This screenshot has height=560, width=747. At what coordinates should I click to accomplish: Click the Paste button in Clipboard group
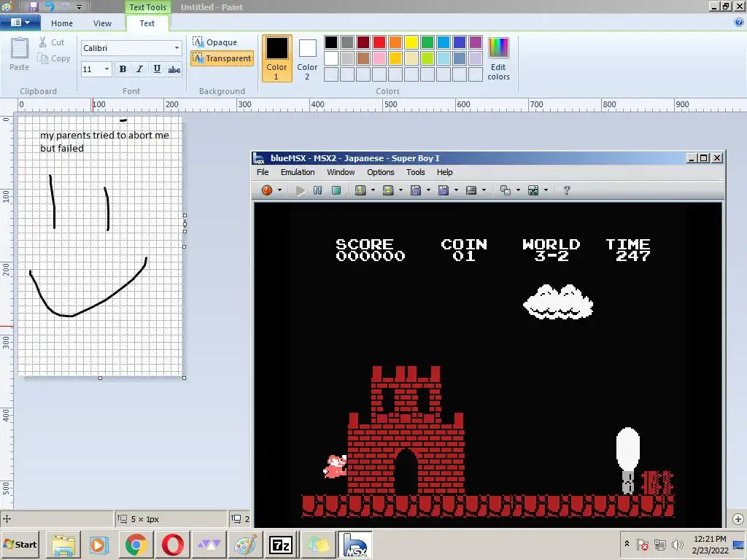[x=19, y=54]
